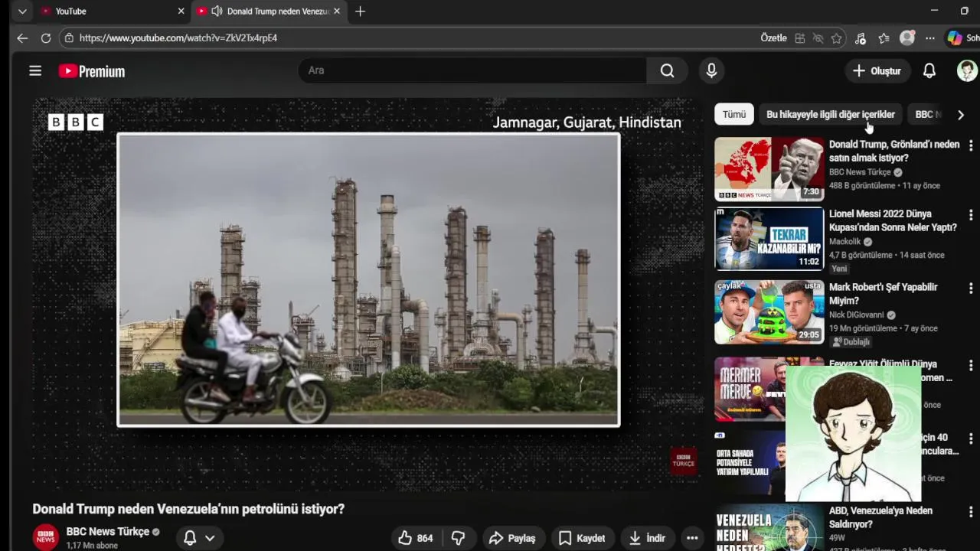The width and height of the screenshot is (980, 551).
Task: Open Venezuela neden hedefte thumbnail
Action: pos(769,527)
